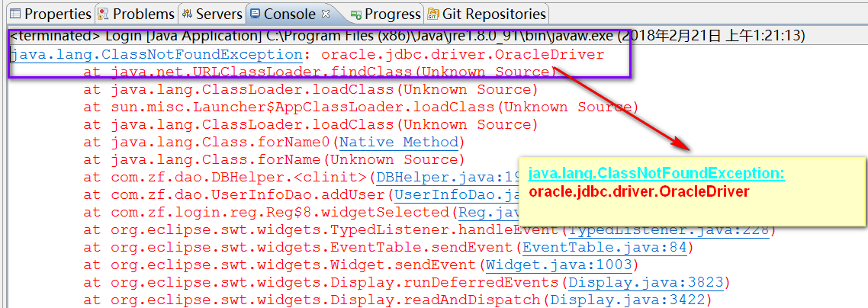Image resolution: width=868 pixels, height=308 pixels.
Task: Click the java.lang.Class.forName(Unknown Source) line
Action: [x=274, y=160]
